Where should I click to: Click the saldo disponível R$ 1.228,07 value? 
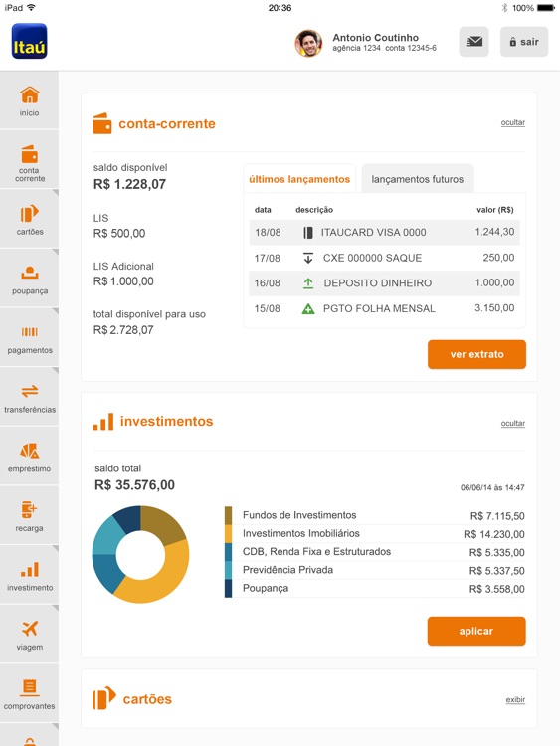pyautogui.click(x=130, y=184)
